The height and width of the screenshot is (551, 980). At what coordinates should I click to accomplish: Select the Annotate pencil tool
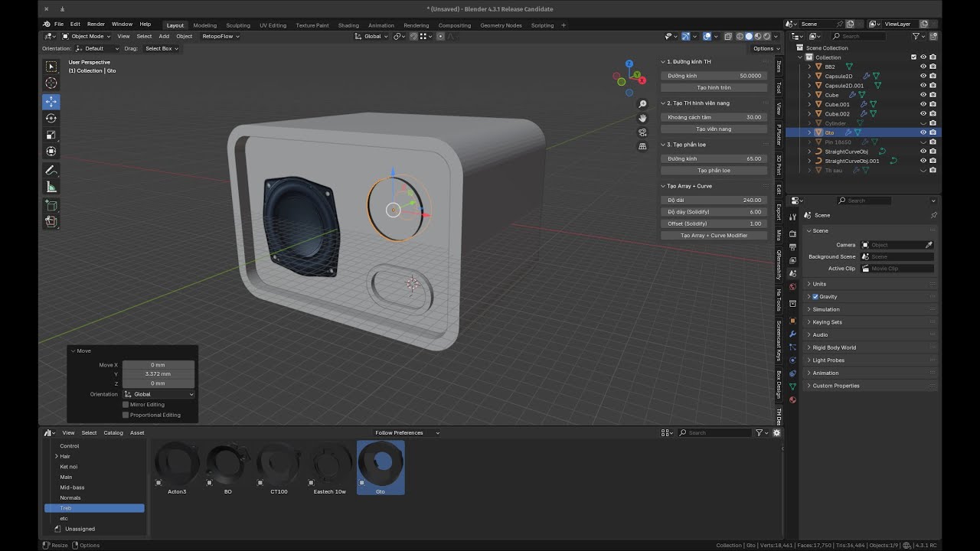[x=51, y=170]
